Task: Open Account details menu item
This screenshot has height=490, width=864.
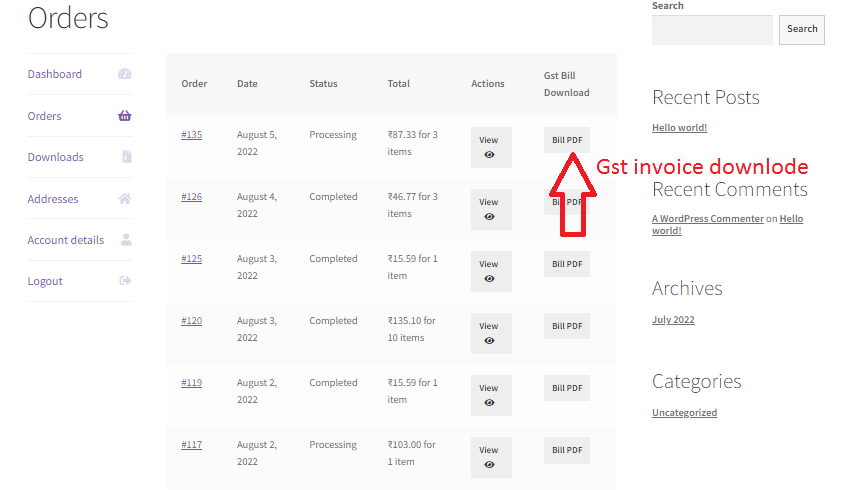Action: click(66, 240)
